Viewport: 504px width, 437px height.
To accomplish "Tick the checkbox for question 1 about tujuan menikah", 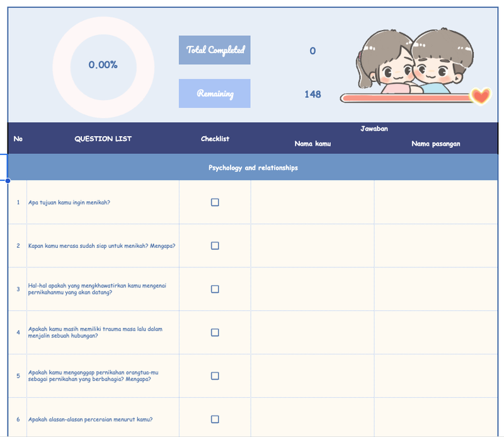I will pyautogui.click(x=215, y=202).
